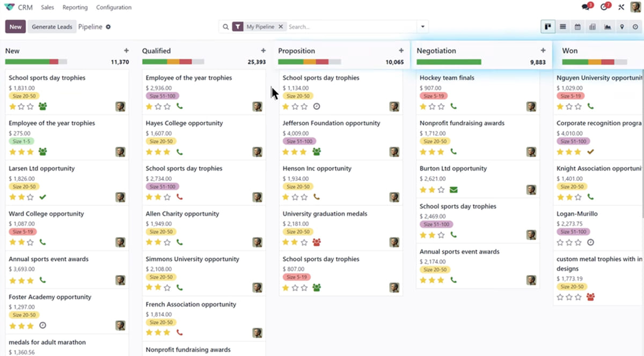Click the CRM app logo icon
Image resolution: width=644 pixels, height=356 pixels.
coord(9,8)
